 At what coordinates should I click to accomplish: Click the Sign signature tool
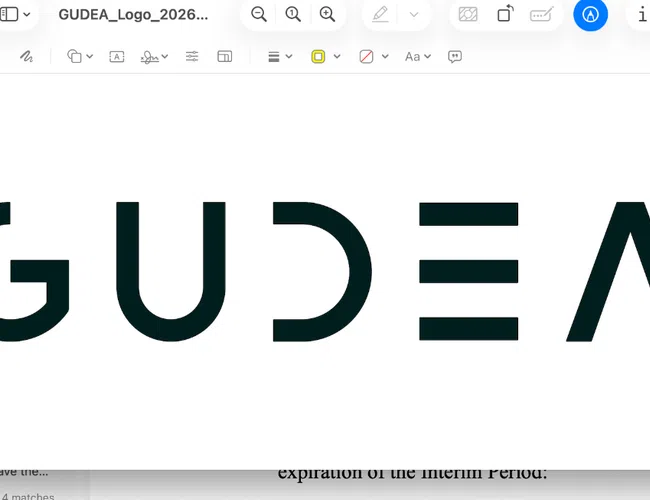149,57
